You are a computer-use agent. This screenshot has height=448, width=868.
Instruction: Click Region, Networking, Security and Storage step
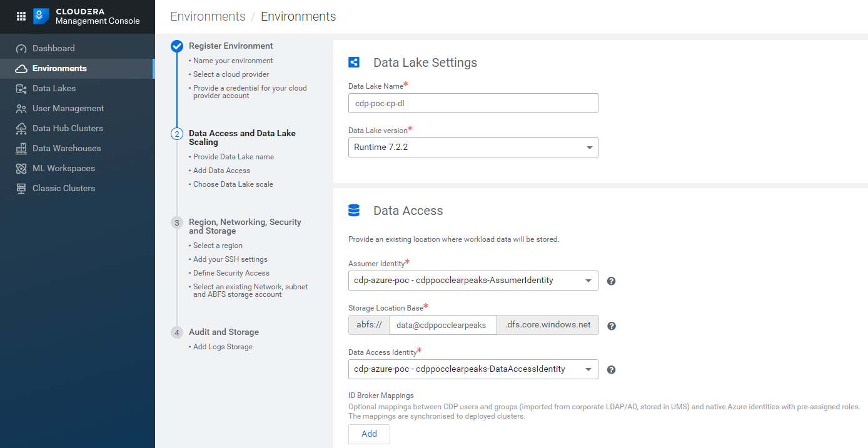245,227
